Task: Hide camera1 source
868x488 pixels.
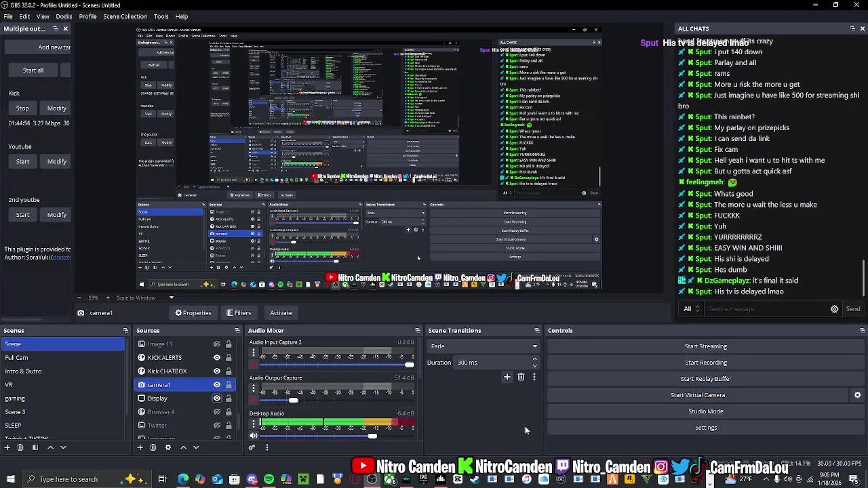Action: [217, 385]
